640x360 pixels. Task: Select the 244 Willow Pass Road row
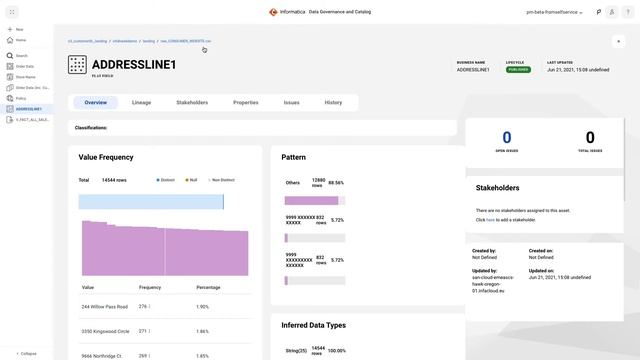[x=165, y=307]
